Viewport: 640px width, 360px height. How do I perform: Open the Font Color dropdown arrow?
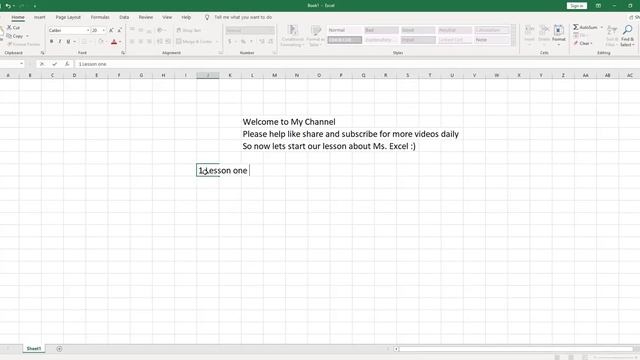[120, 42]
